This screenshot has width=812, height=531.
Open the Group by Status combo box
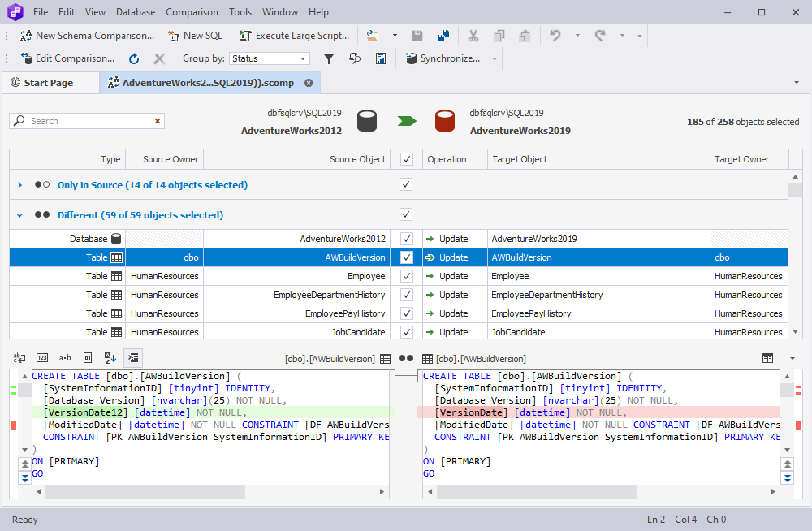(x=270, y=58)
